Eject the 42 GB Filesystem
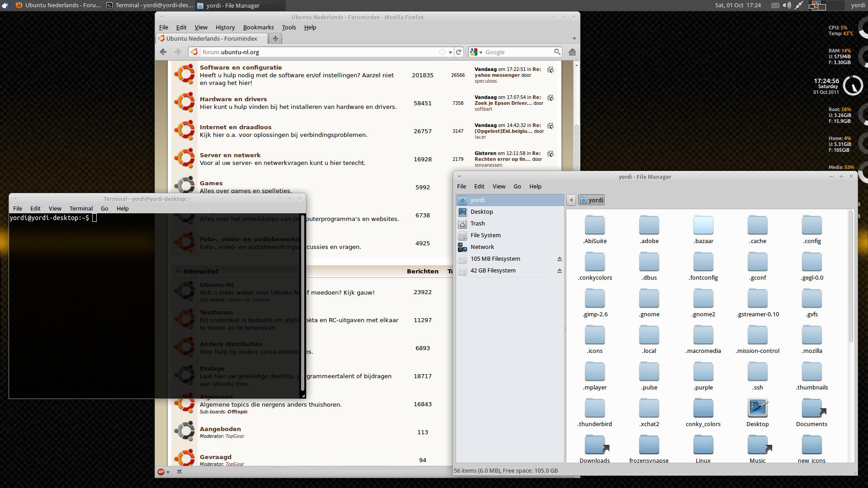The image size is (868, 488). point(559,271)
